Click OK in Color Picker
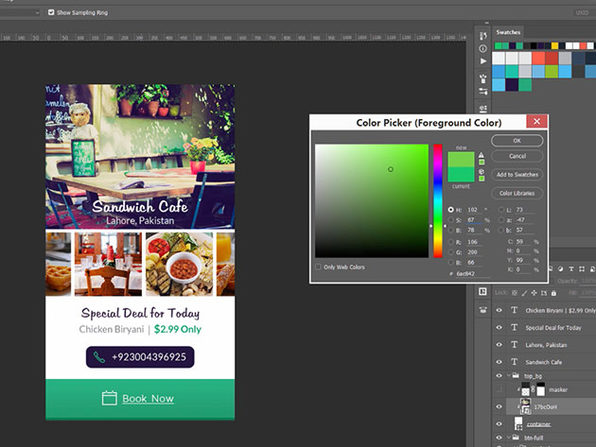Image resolution: width=596 pixels, height=447 pixels. pyautogui.click(x=517, y=141)
